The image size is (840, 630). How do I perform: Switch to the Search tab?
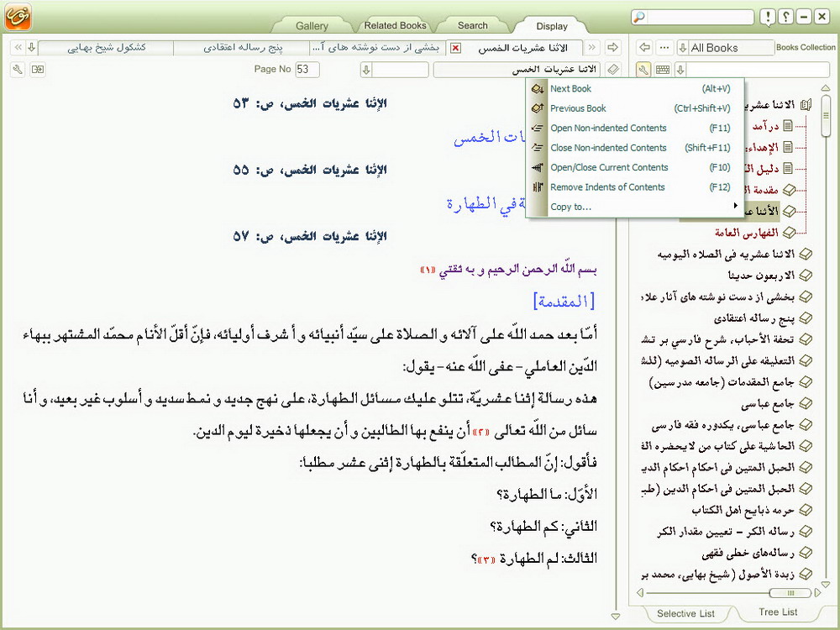472,25
